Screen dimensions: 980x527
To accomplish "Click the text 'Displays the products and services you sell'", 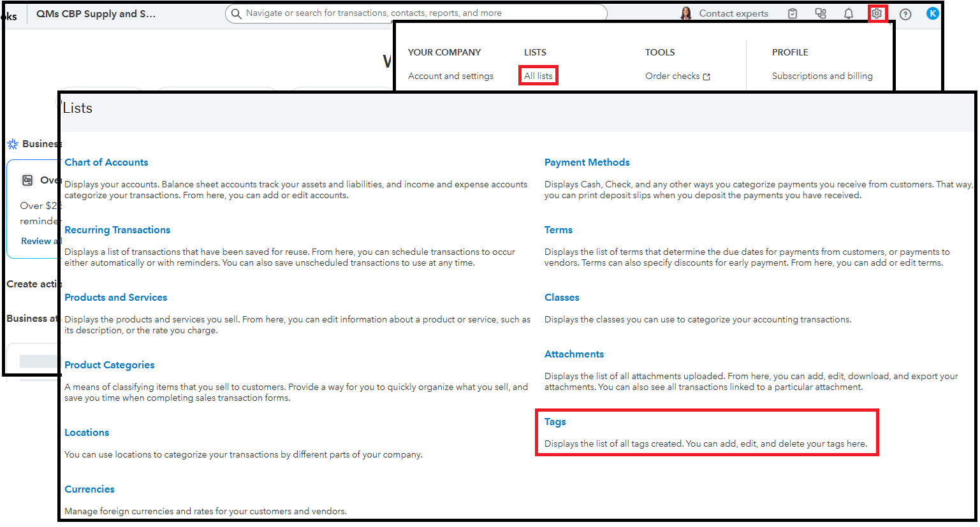I will [297, 325].
